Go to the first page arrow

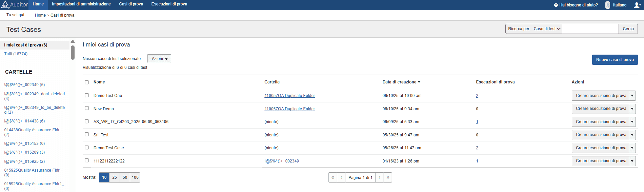pos(333,177)
